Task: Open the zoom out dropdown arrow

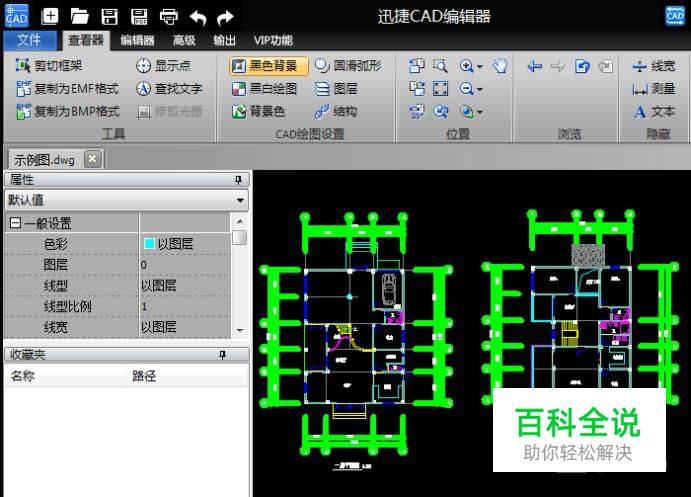Action: tap(480, 89)
